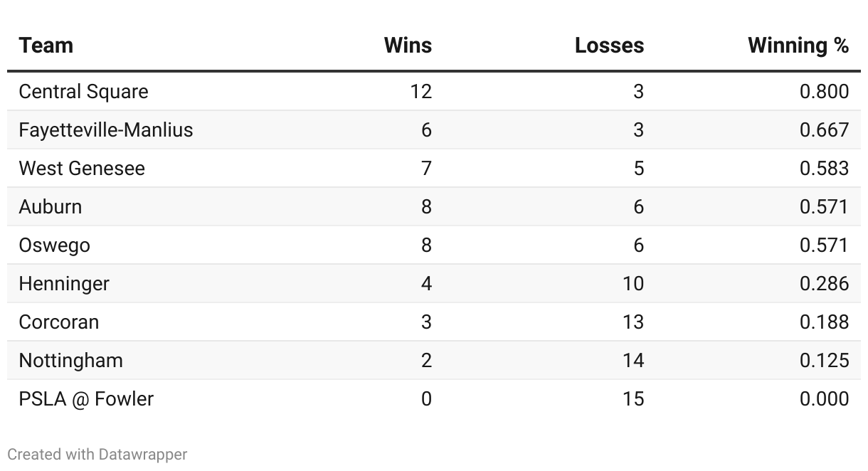
Task: Select the Fayetteville-Manlius team name
Action: click(106, 129)
